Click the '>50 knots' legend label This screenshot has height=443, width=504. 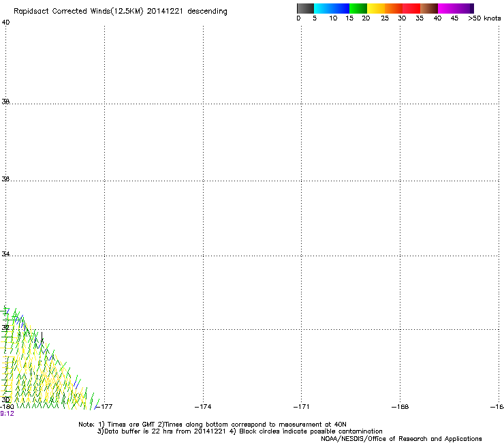484,18
